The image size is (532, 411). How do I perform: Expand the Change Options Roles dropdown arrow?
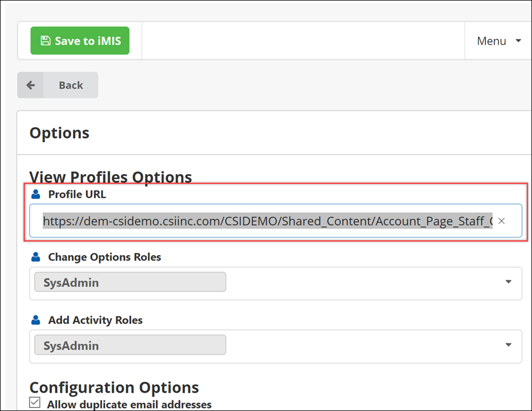508,282
